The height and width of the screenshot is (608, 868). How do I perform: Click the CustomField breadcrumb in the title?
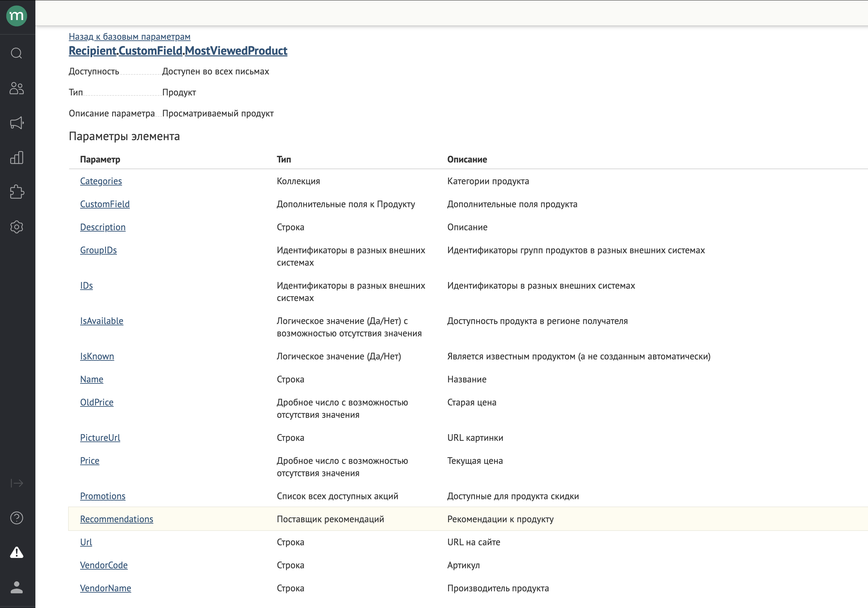pyautogui.click(x=151, y=51)
